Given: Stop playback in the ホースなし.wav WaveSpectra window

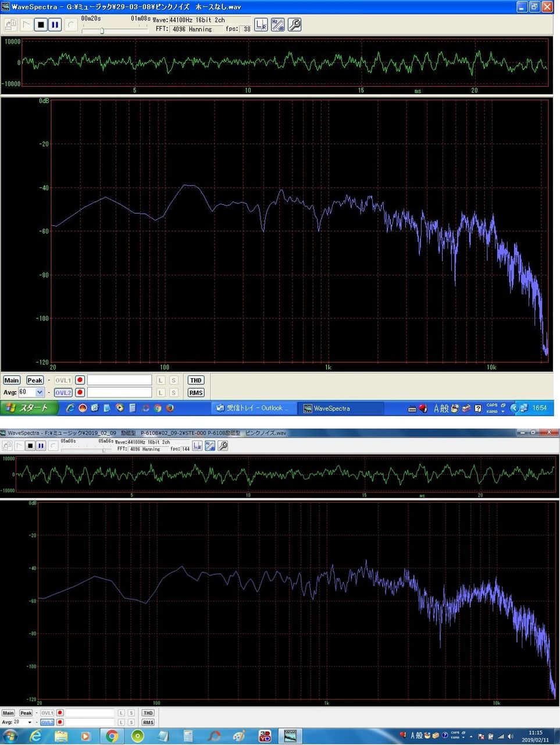Looking at the screenshot, I should pyautogui.click(x=41, y=24).
